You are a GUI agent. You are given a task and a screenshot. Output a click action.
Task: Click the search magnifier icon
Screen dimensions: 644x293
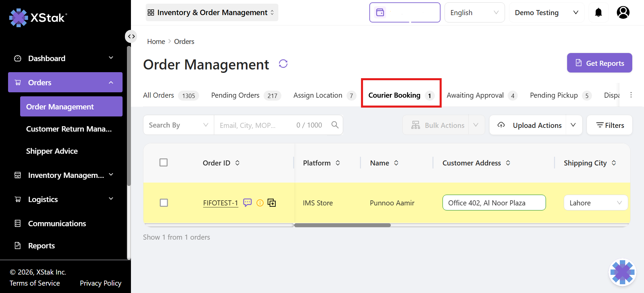[335, 125]
